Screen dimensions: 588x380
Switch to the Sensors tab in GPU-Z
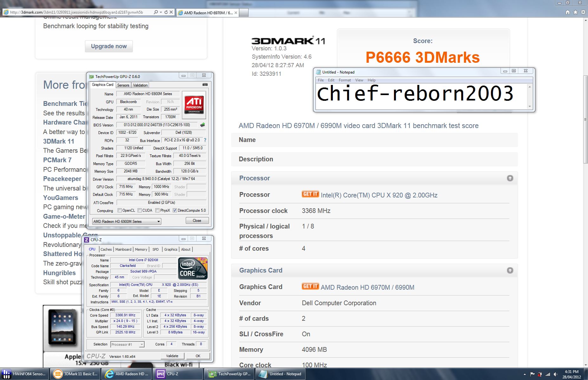(x=123, y=85)
